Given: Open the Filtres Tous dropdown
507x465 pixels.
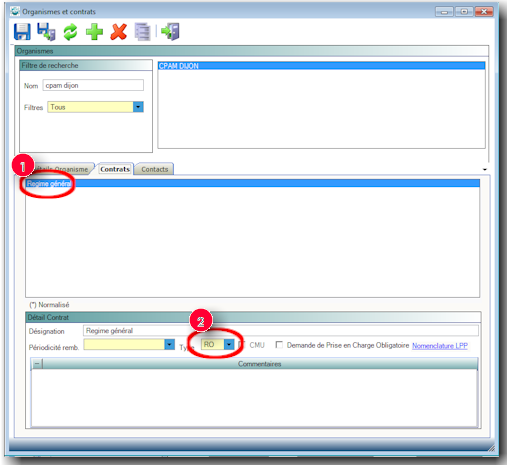Looking at the screenshot, I should [x=138, y=107].
